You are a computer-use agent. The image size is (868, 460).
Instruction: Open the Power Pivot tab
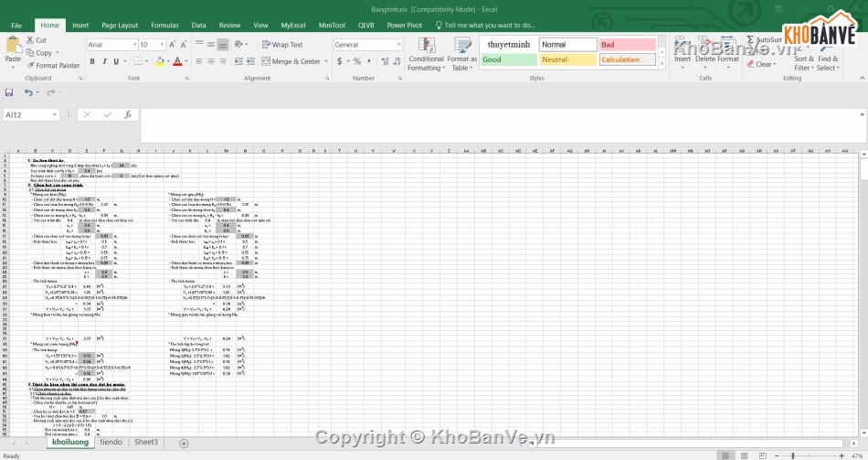click(404, 25)
